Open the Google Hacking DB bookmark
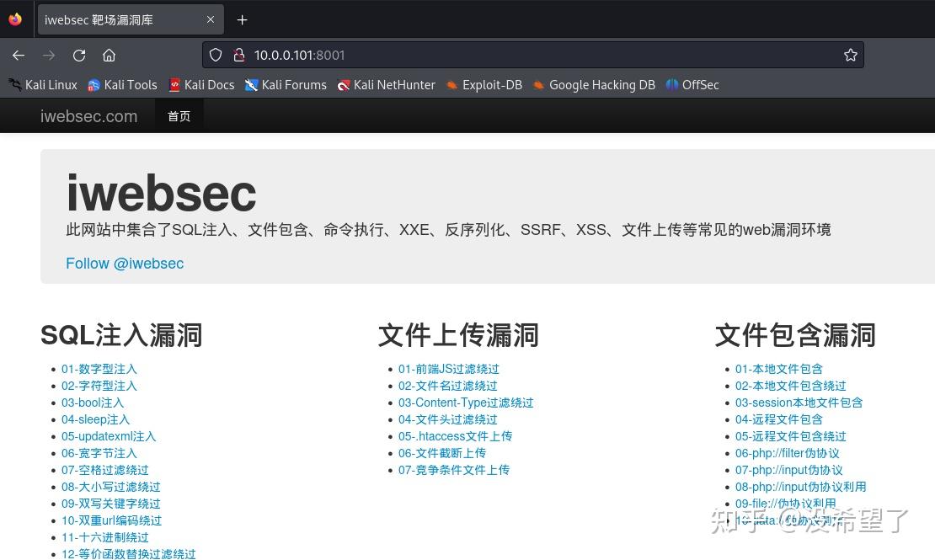 click(x=593, y=84)
